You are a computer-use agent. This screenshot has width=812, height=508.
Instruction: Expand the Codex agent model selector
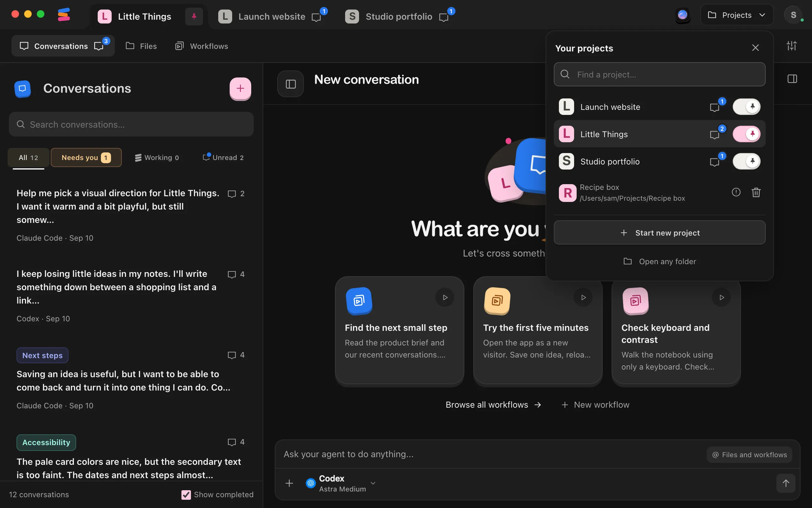point(340,483)
